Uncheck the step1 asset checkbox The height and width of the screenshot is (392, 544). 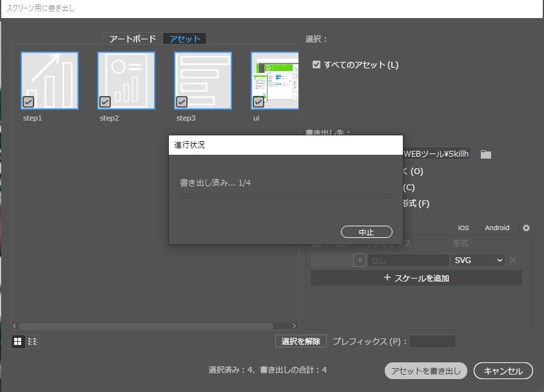(28, 102)
